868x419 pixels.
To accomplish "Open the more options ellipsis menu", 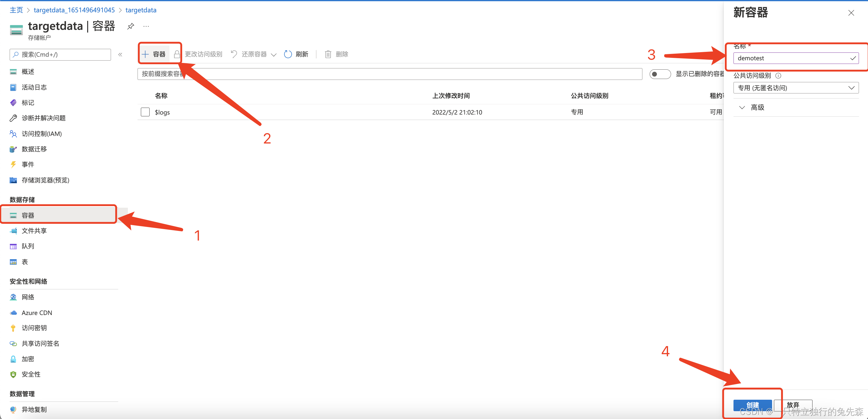I will click(x=146, y=26).
